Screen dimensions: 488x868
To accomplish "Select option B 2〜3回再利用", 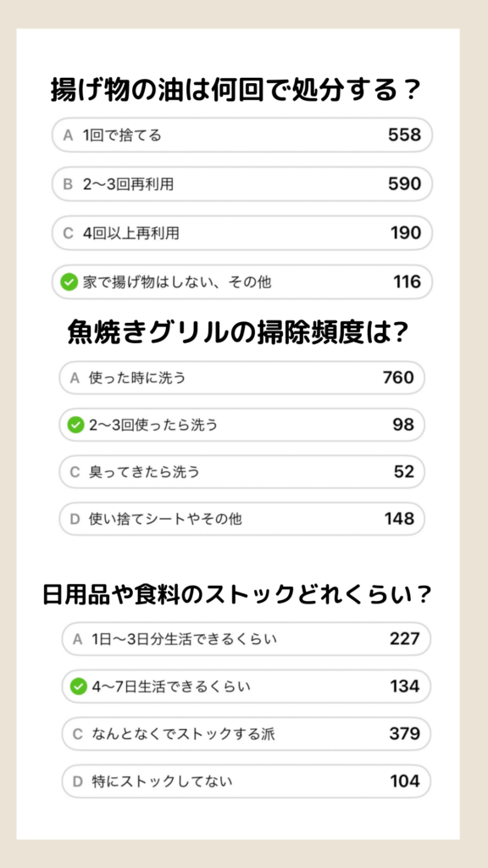I will pos(241,184).
